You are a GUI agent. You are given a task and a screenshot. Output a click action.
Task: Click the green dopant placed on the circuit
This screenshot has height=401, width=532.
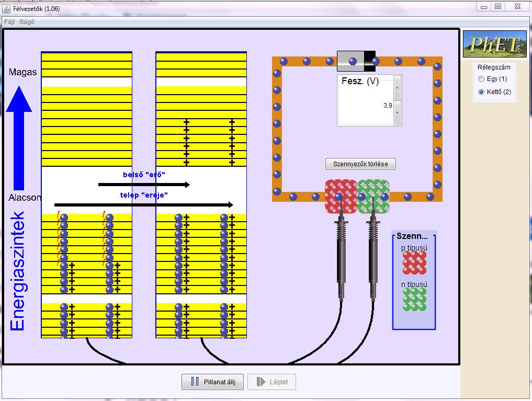pos(374,196)
